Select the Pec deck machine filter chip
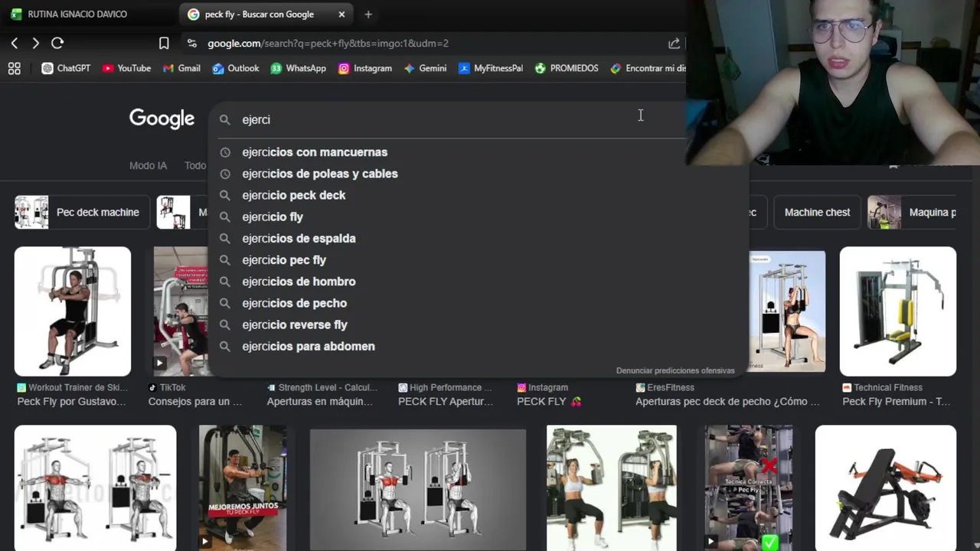The height and width of the screenshot is (551, 980). coord(81,213)
